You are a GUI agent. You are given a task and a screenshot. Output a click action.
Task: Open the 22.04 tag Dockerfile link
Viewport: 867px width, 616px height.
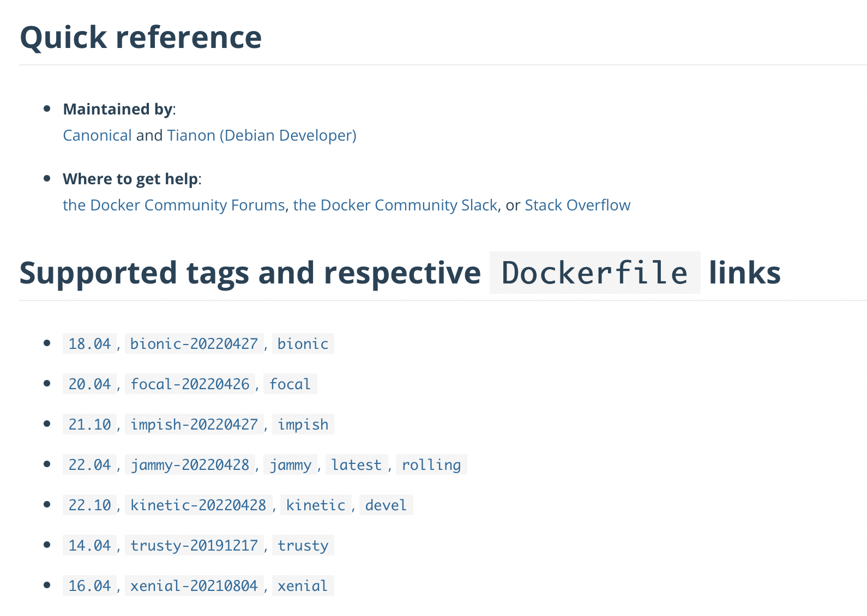click(90, 465)
